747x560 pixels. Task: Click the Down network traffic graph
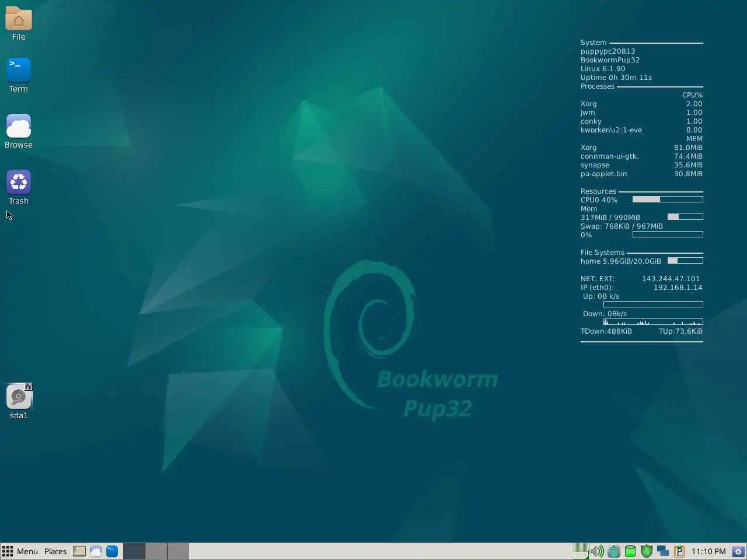click(x=653, y=322)
